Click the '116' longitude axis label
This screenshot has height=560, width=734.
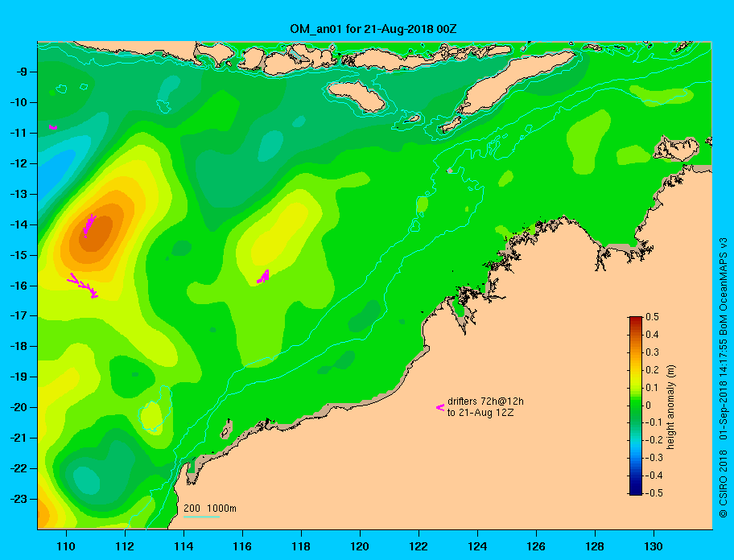tap(242, 546)
